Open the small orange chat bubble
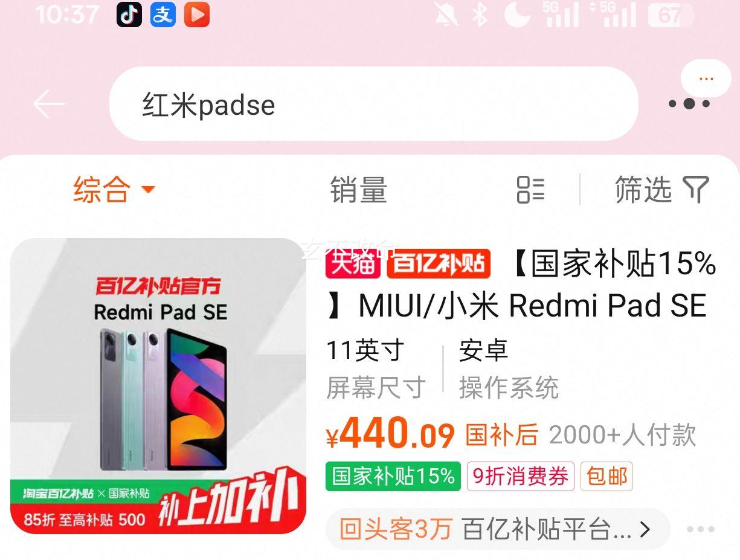Screen dimensions: 740x560 pyautogui.click(x=706, y=79)
